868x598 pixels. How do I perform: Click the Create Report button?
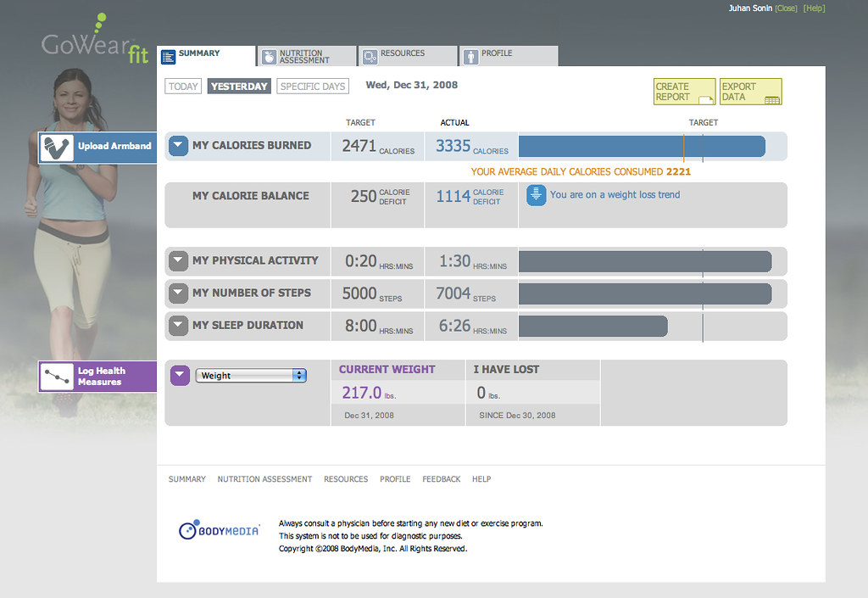click(684, 92)
